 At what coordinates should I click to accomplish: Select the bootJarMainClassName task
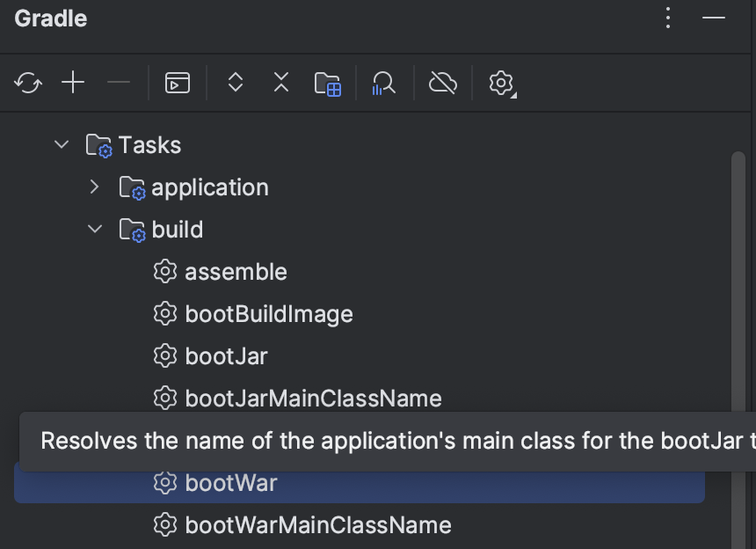314,399
